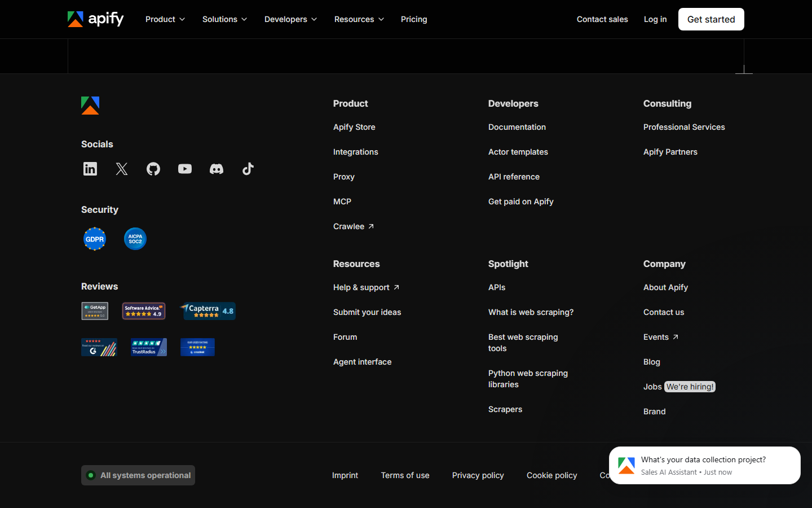This screenshot has height=508, width=812.
Task: Open the Submit your ideas link
Action: 367,312
